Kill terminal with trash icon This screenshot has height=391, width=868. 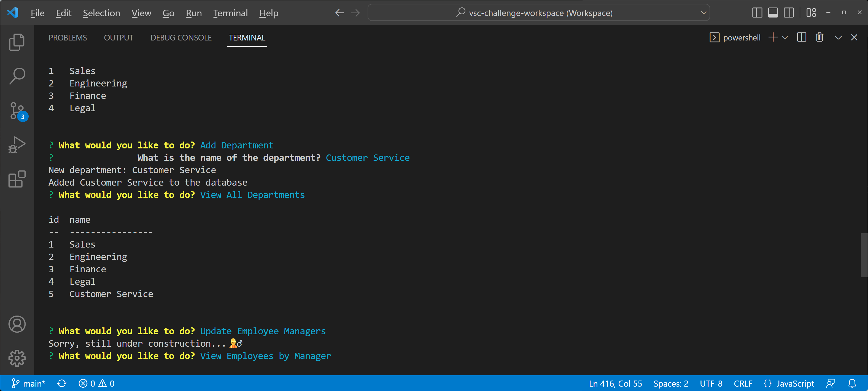coord(820,37)
